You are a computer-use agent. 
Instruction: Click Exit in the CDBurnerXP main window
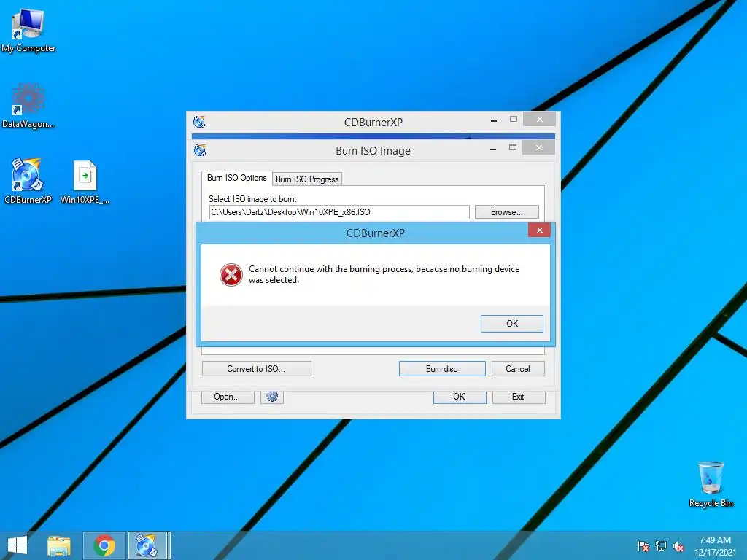(519, 397)
